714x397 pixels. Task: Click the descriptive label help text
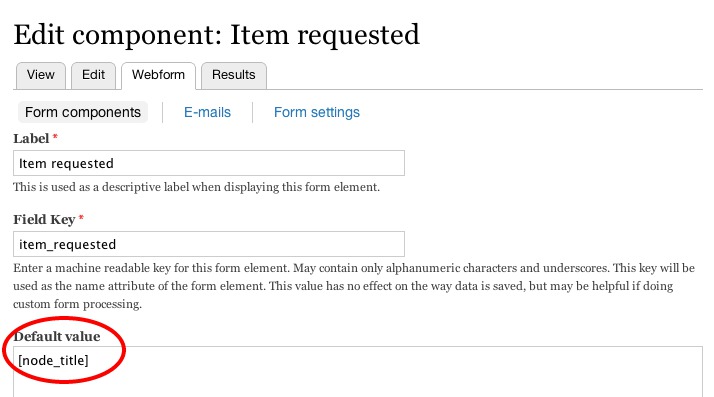(x=196, y=187)
